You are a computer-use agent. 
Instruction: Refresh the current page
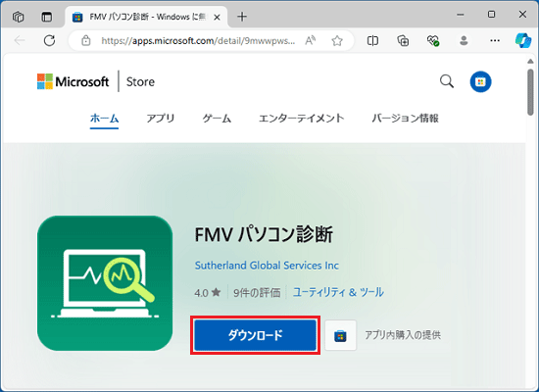50,40
